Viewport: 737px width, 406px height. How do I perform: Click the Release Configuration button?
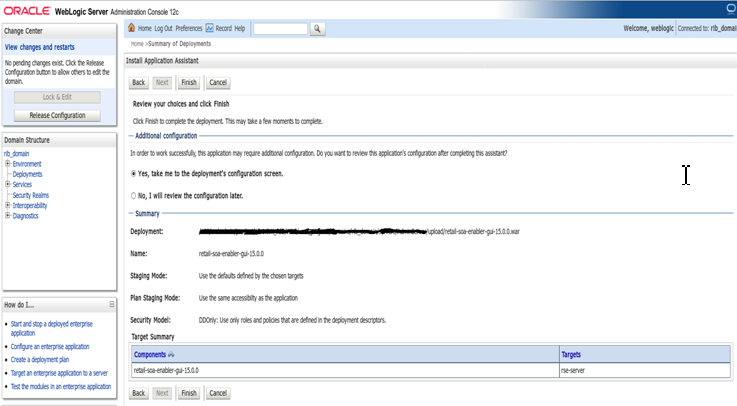pyautogui.click(x=57, y=116)
